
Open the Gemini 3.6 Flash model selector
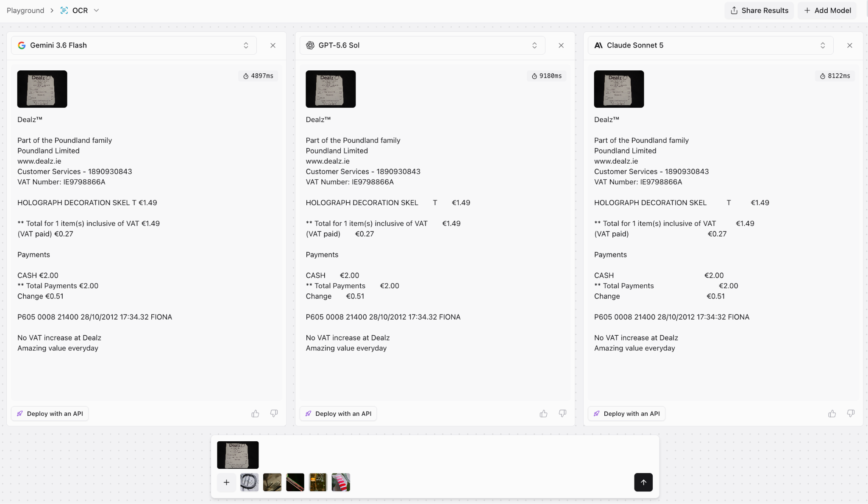(134, 45)
